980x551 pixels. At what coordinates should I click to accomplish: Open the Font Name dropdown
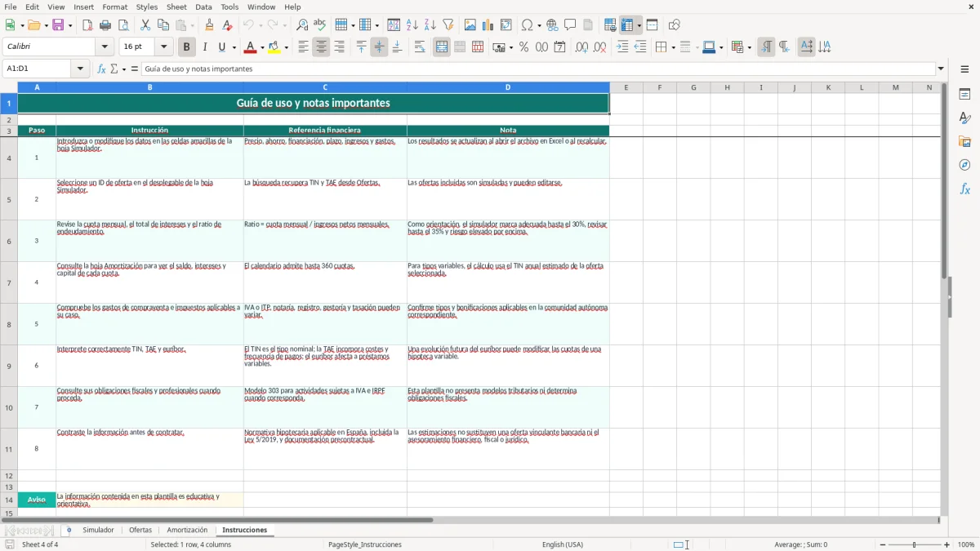coord(105,47)
